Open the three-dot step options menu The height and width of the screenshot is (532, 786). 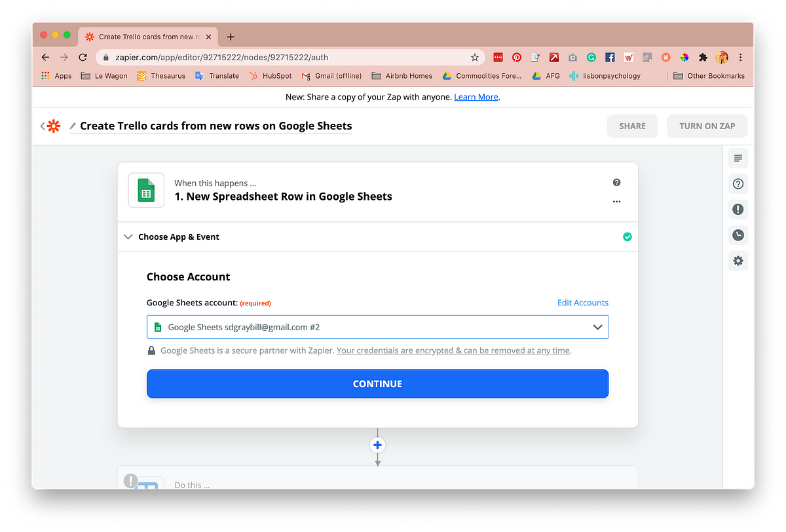click(616, 202)
